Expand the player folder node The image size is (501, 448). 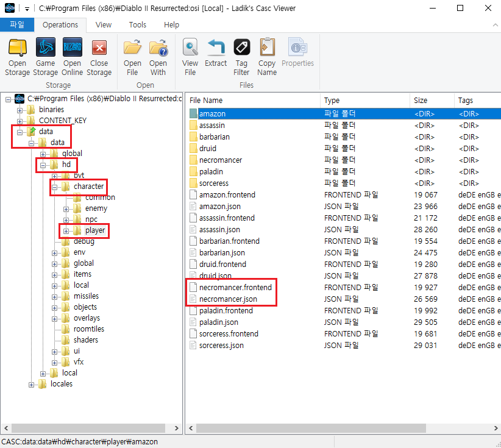point(66,231)
